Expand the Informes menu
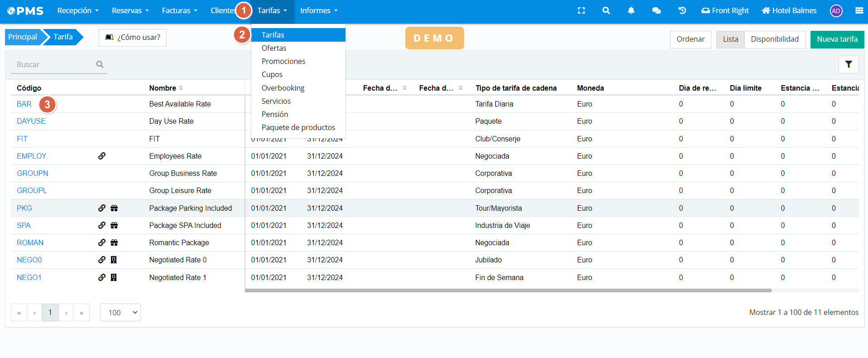 (318, 10)
